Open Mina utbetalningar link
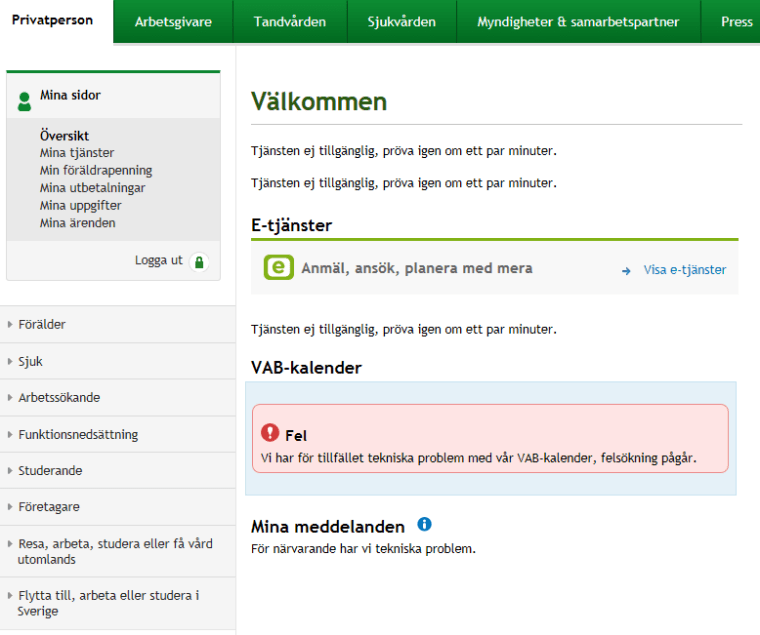The width and height of the screenshot is (760, 635). [92, 188]
